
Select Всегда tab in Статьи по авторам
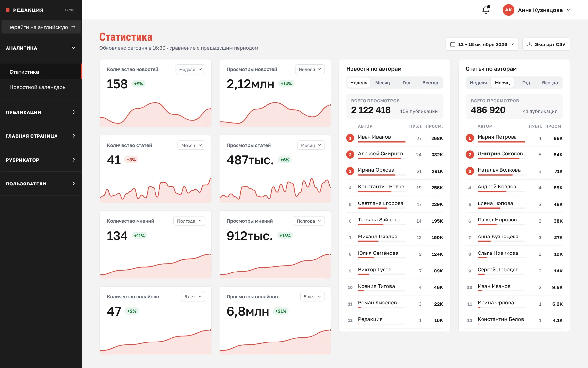coord(550,83)
